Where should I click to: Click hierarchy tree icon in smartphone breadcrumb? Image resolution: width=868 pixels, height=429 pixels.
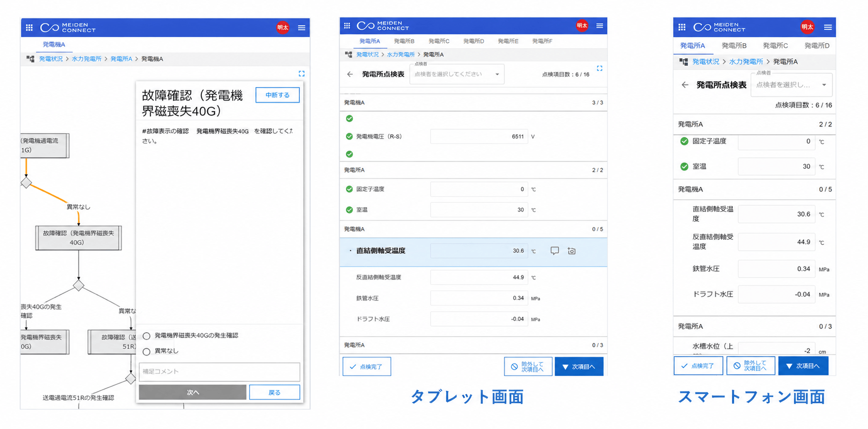coord(684,62)
